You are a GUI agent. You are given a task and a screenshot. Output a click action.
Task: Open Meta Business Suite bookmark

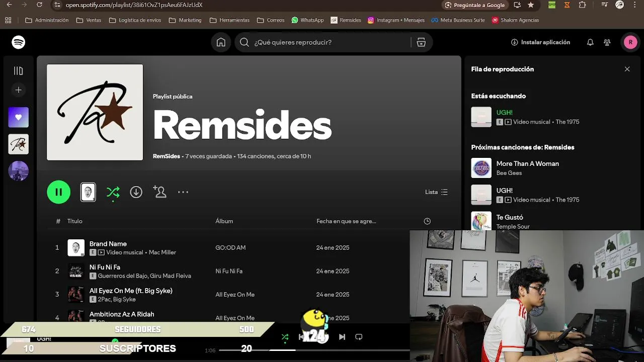coord(458,20)
